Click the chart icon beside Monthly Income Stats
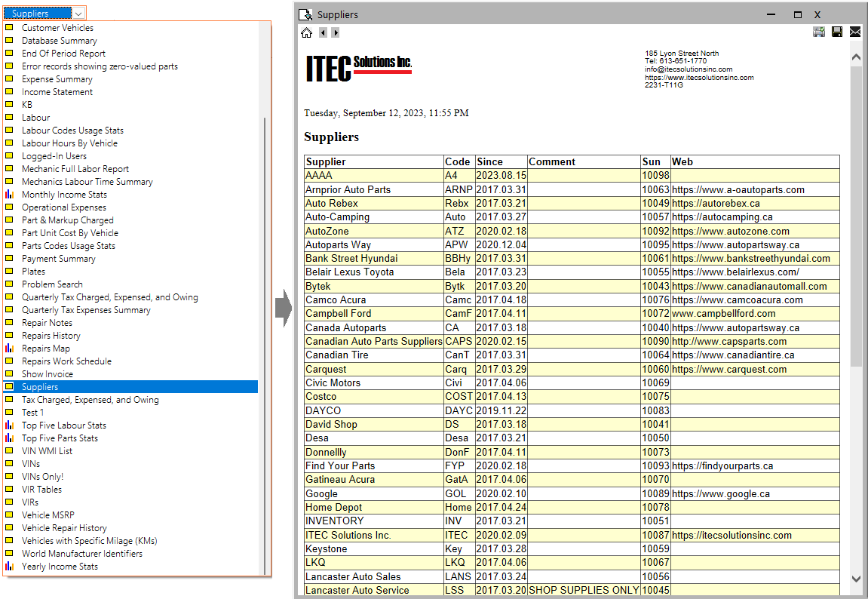Viewport: 868px width, 599px height. pos(11,194)
